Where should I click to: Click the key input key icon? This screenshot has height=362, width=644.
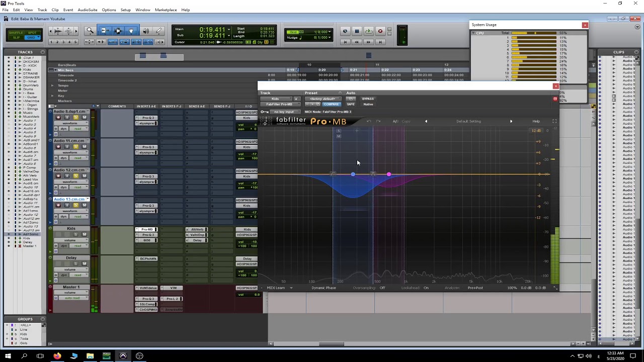tap(264, 112)
